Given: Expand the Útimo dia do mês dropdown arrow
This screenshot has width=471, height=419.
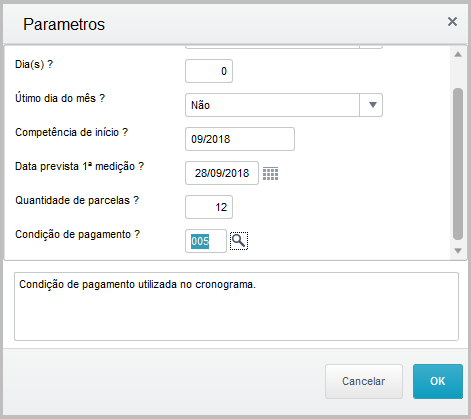Looking at the screenshot, I should click(x=372, y=105).
